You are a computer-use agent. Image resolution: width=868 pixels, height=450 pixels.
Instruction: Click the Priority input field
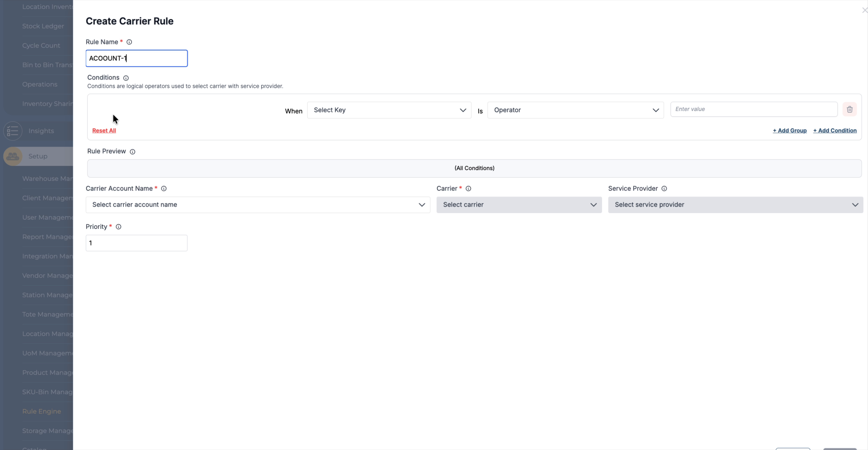(137, 243)
